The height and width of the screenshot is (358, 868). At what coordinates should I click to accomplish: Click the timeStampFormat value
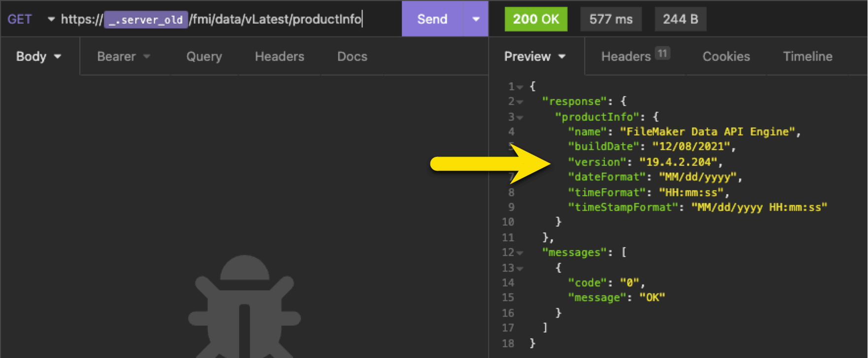(759, 207)
